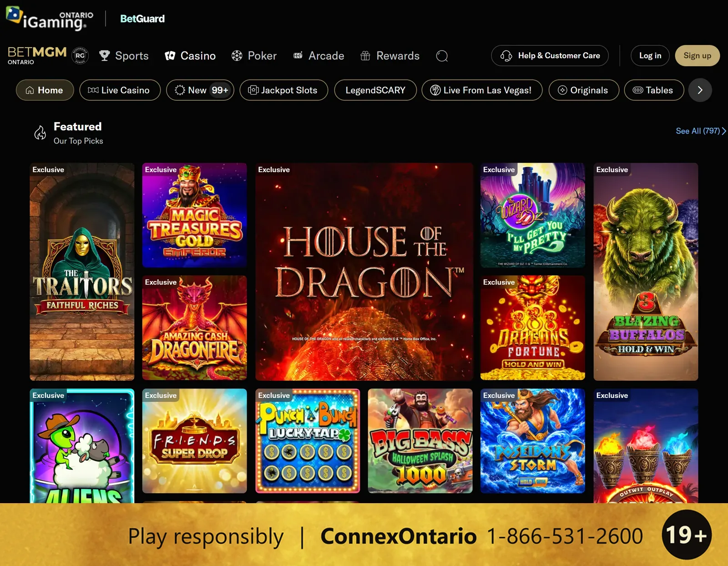Open Punch a Bunch LuckyTap game
This screenshot has width=728, height=566.
click(308, 441)
